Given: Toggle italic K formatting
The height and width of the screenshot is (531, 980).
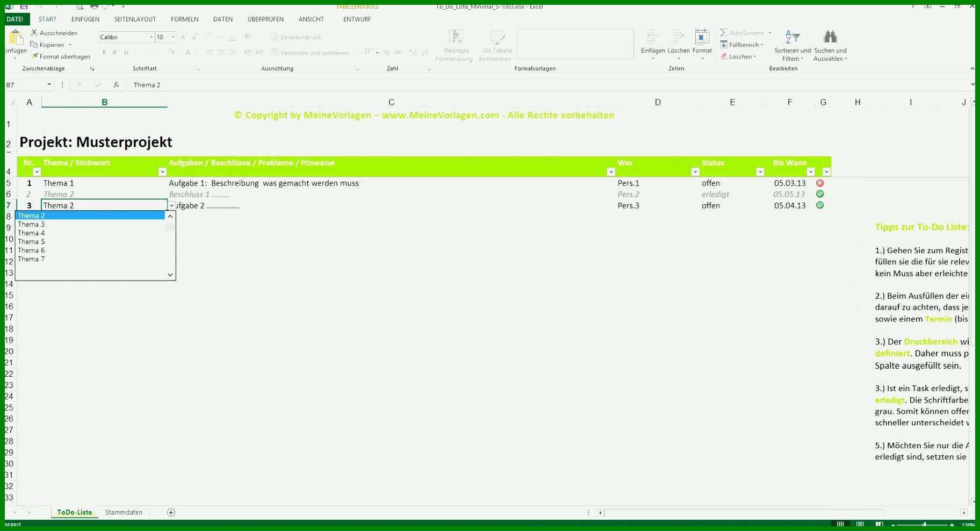Looking at the screenshot, I should point(114,53).
